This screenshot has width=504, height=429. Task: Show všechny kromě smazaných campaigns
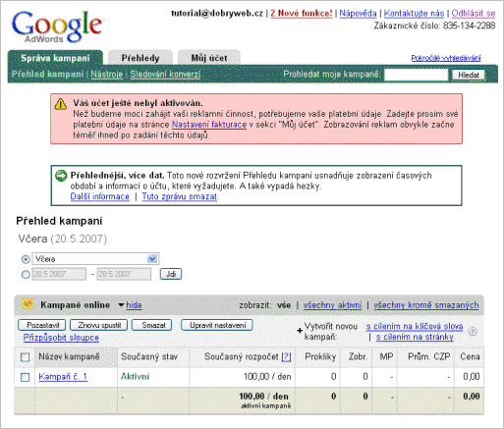coord(426,305)
